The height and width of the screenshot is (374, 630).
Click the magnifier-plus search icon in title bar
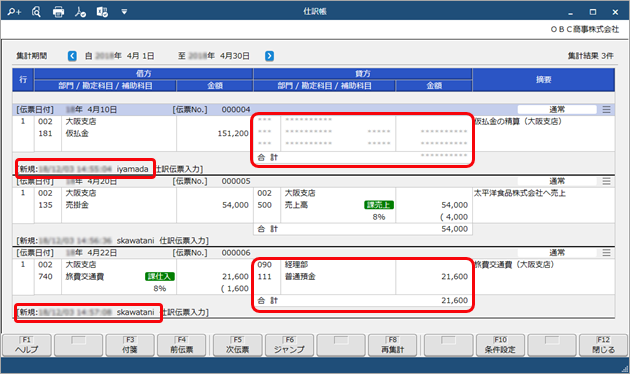click(14, 12)
